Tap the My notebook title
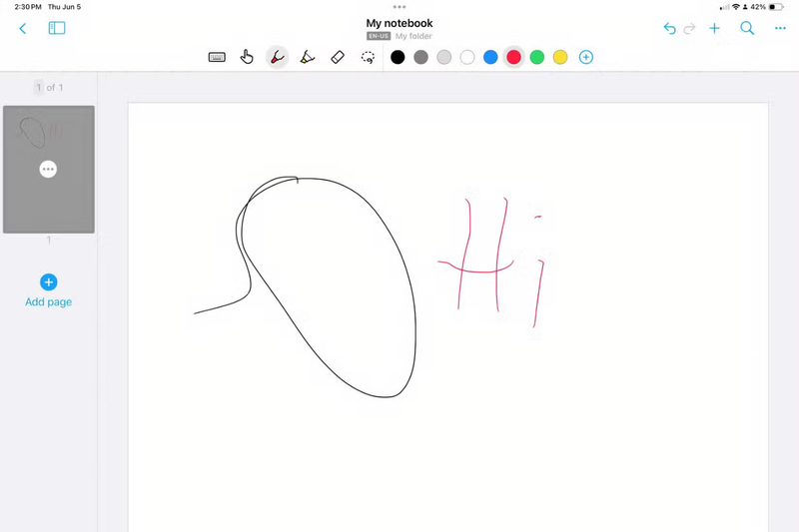The height and width of the screenshot is (532, 799). 399,23
